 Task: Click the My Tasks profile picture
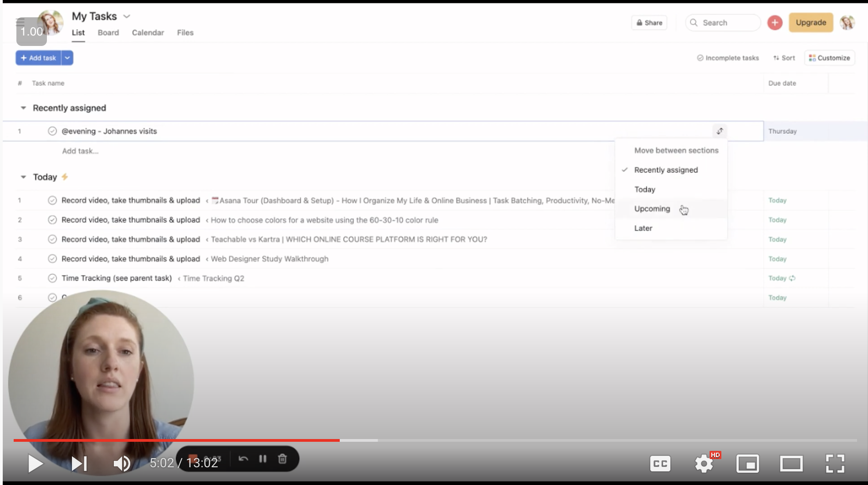click(x=51, y=23)
